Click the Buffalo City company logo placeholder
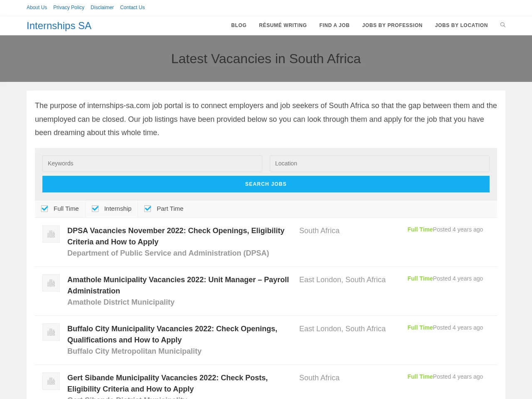Image resolution: width=532 pixels, height=399 pixels. 51,332
